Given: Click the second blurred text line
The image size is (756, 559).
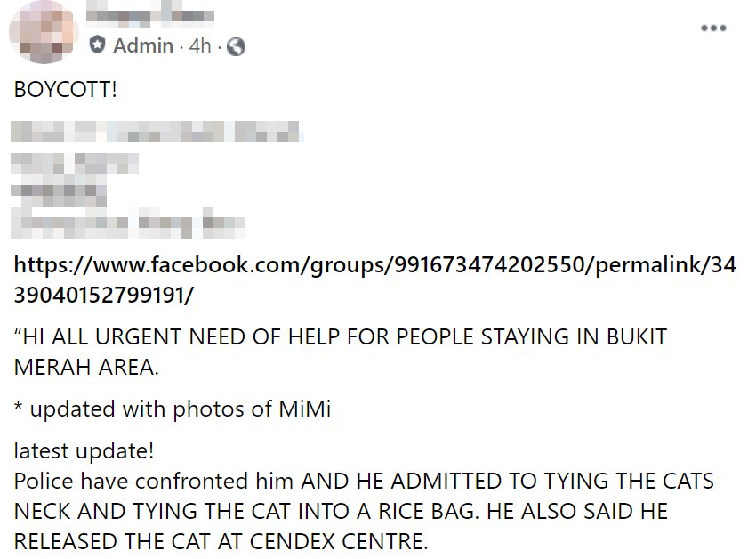Looking at the screenshot, I should [76, 163].
